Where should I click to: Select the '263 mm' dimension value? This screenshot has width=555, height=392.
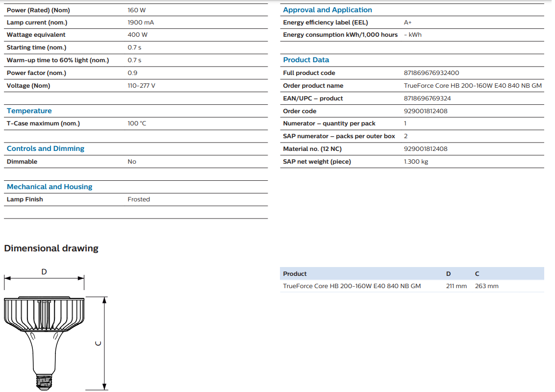[487, 286]
